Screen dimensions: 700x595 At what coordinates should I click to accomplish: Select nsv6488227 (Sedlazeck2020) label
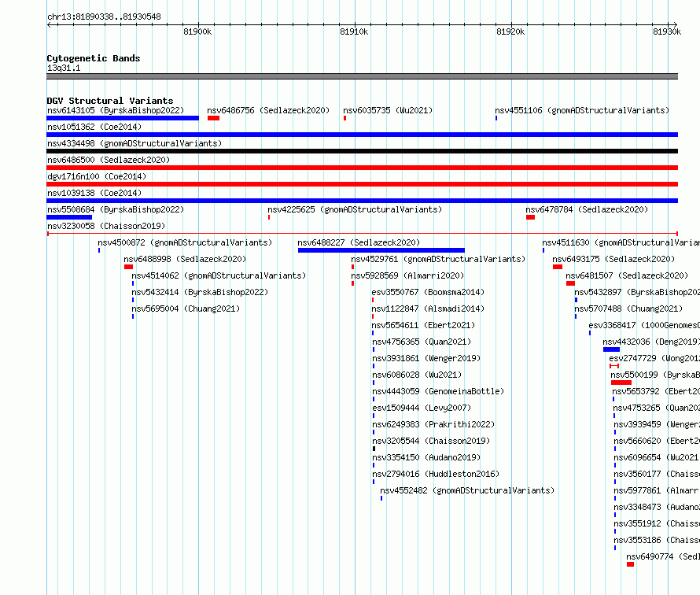point(359,242)
